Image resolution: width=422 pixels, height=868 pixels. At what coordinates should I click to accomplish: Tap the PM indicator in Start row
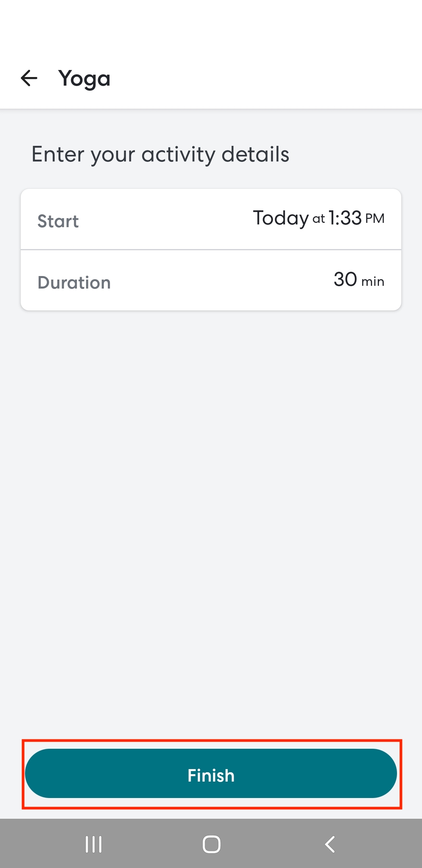point(375,219)
